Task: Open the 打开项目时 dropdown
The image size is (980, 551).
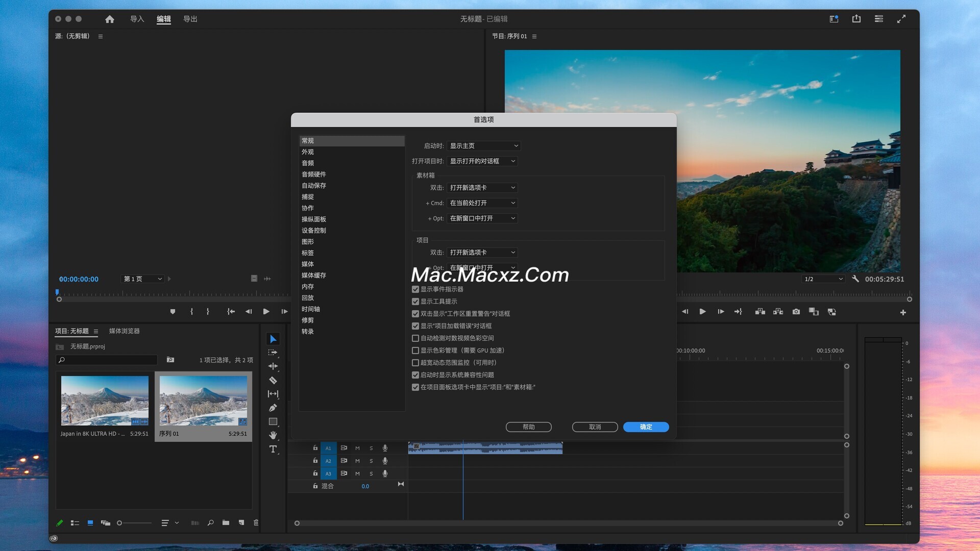Action: pyautogui.click(x=482, y=161)
